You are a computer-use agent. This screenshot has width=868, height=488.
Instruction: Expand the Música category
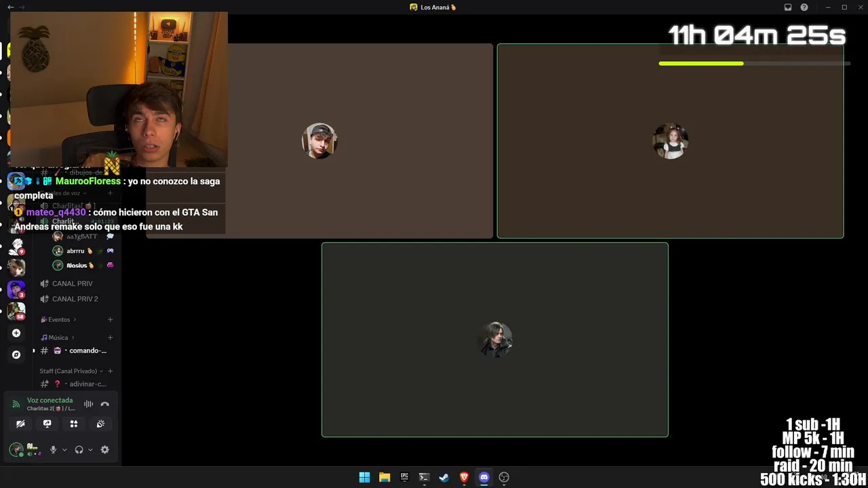(x=58, y=338)
